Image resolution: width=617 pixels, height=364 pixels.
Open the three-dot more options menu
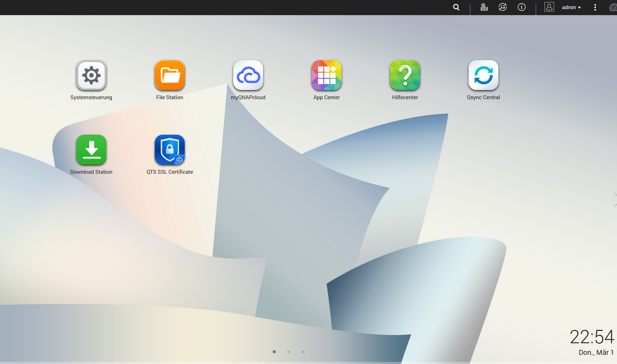tap(595, 7)
